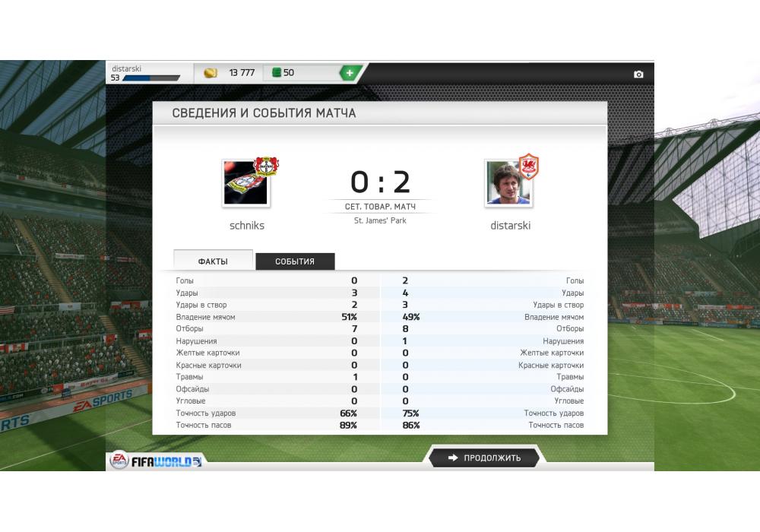This screenshot has height=532, width=760.
Task: Switch to the ФАКТЫ tab
Action: click(x=213, y=261)
